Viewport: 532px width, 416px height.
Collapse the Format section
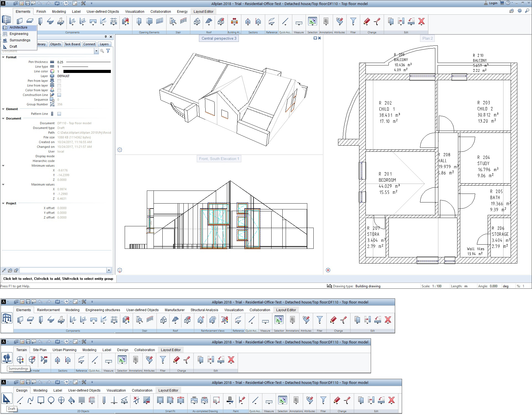tap(3, 57)
